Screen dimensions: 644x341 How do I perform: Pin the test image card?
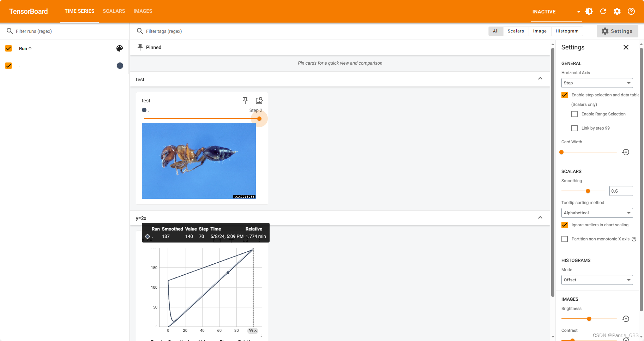(245, 101)
